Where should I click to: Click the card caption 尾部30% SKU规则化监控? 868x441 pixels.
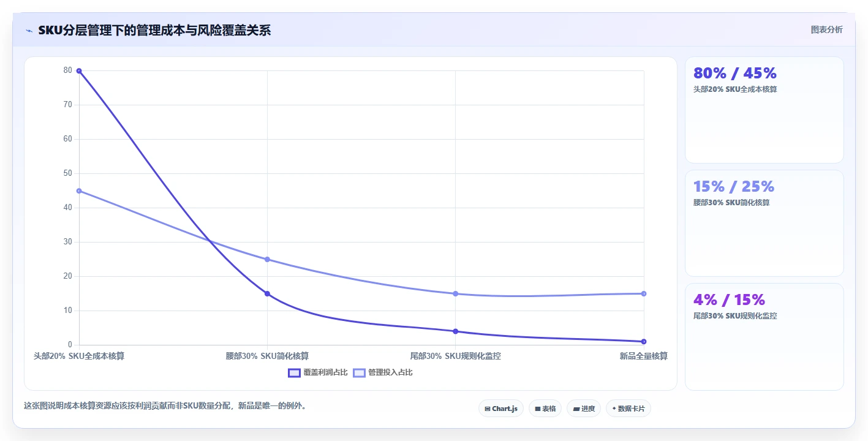pyautogui.click(x=735, y=316)
